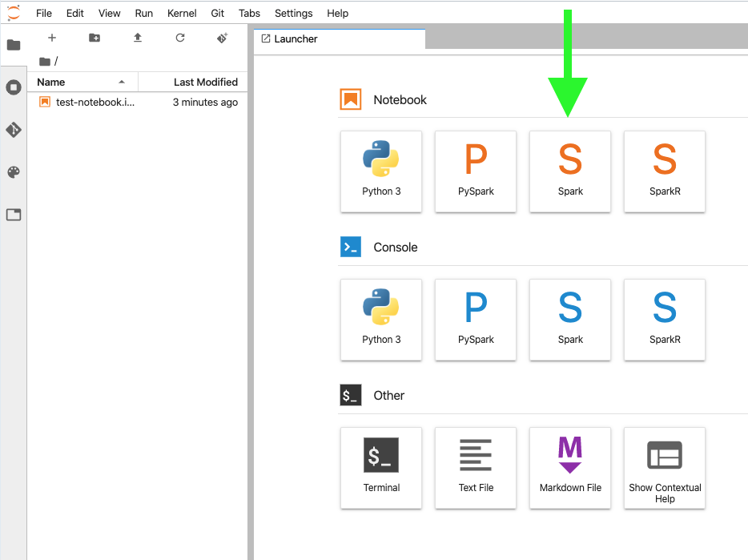Open Show Contextual Help
This screenshot has height=560, width=748.
(665, 468)
